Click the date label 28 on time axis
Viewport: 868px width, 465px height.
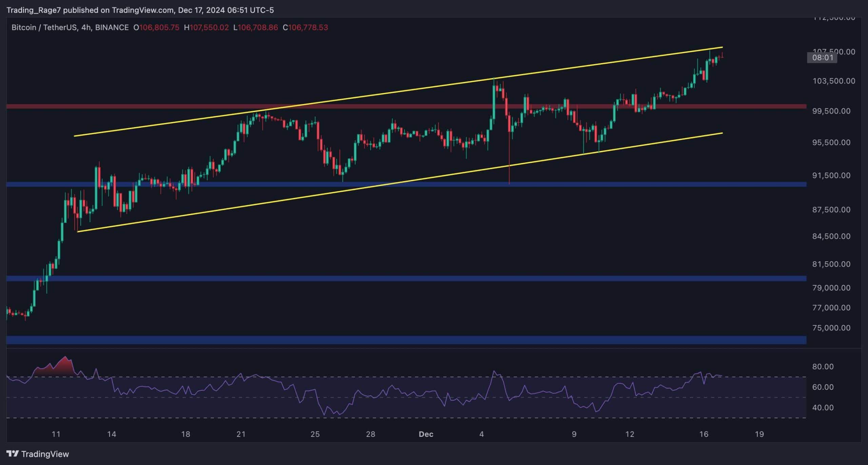[x=371, y=434]
